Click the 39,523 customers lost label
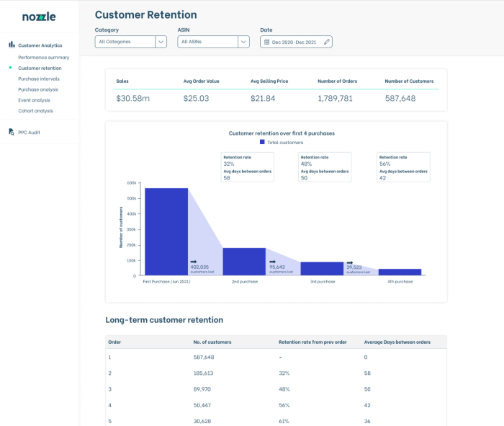 358,270
